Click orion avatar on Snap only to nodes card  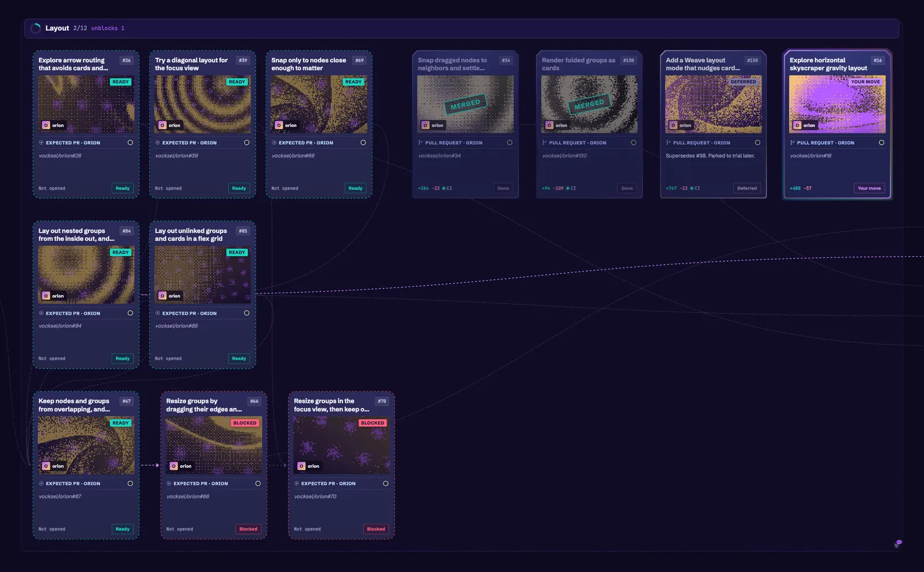[279, 125]
